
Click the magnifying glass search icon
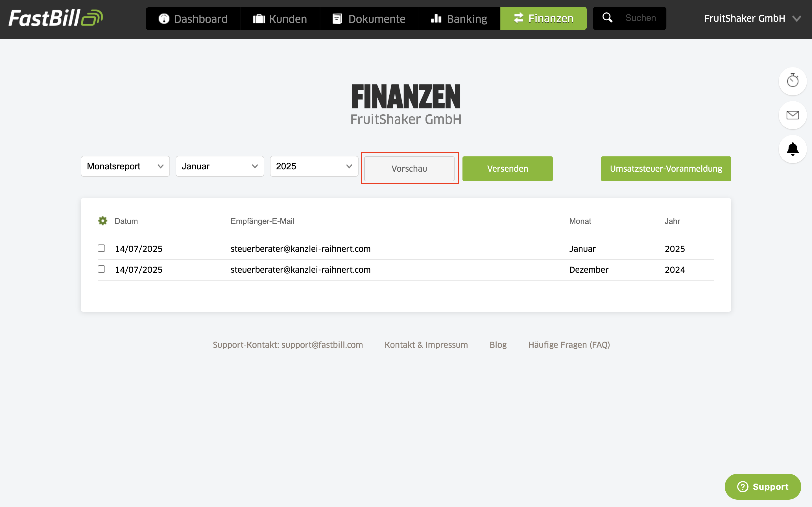coord(607,18)
